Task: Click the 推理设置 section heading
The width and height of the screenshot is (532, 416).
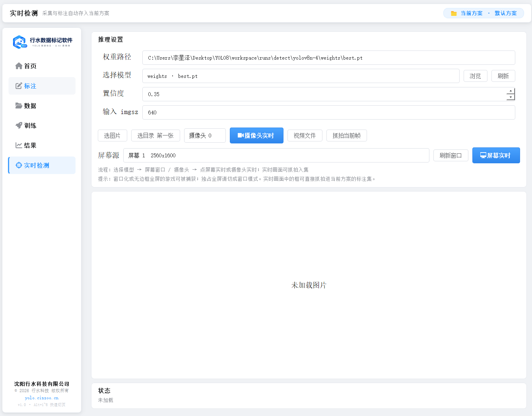Action: (111, 39)
